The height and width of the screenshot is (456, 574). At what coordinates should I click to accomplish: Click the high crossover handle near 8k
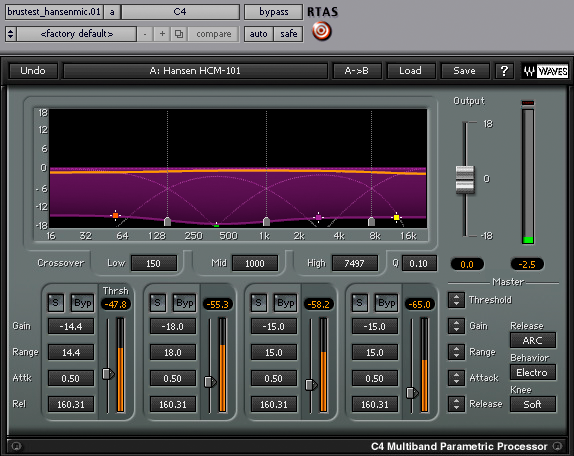pyautogui.click(x=371, y=221)
